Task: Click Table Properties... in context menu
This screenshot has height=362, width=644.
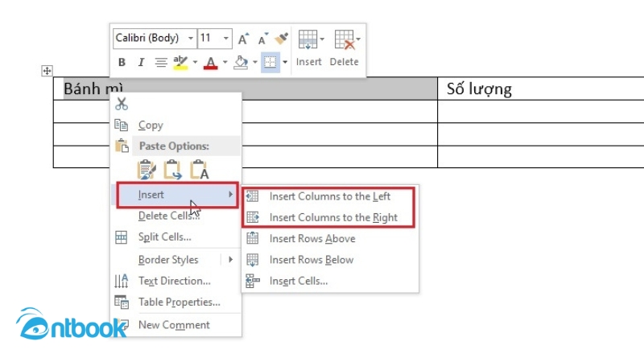Action: tap(179, 302)
